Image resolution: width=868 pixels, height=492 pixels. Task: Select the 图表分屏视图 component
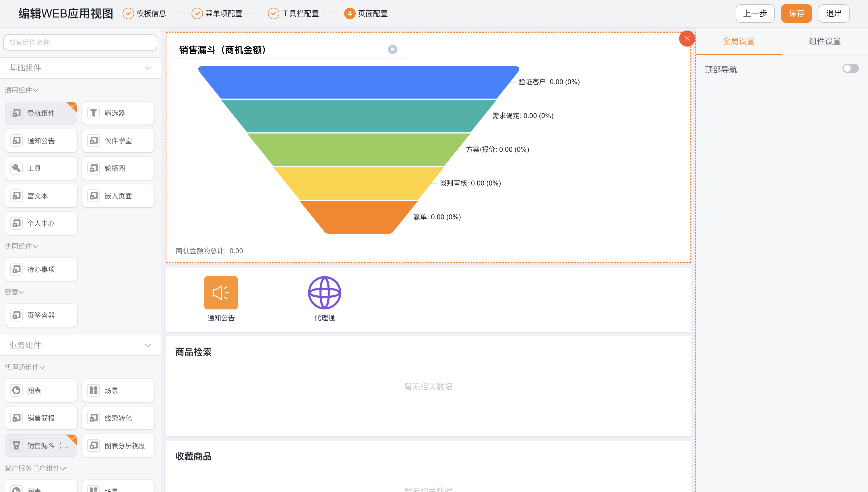[118, 445]
